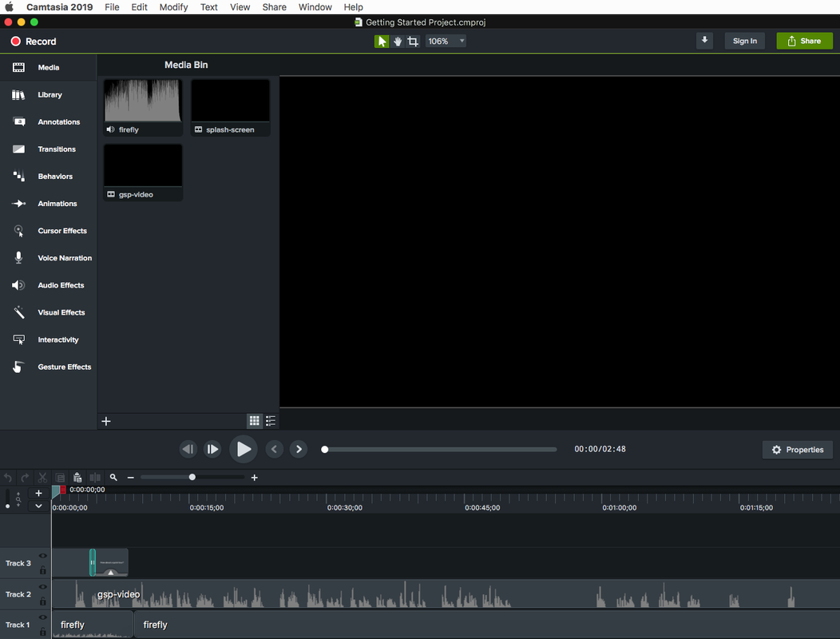
Task: Click the Record button
Action: click(x=34, y=42)
